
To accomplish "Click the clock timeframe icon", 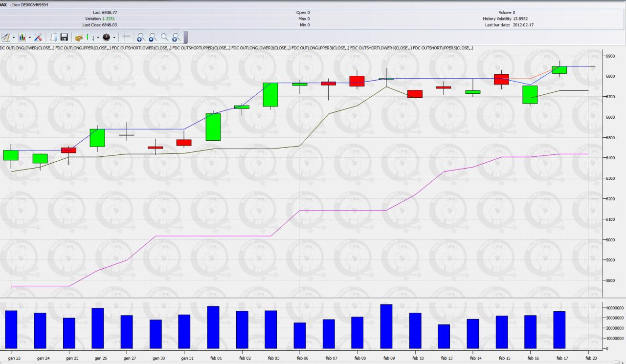I will coord(106,37).
